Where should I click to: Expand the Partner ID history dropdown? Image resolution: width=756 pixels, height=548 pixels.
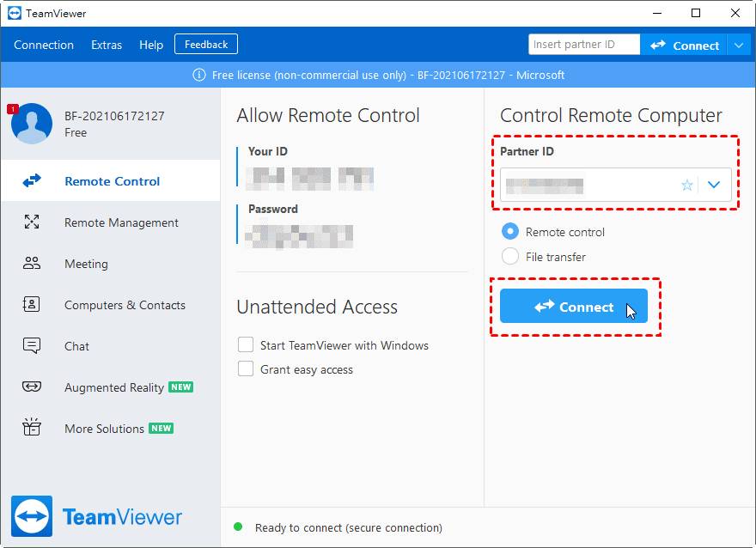[x=714, y=185]
